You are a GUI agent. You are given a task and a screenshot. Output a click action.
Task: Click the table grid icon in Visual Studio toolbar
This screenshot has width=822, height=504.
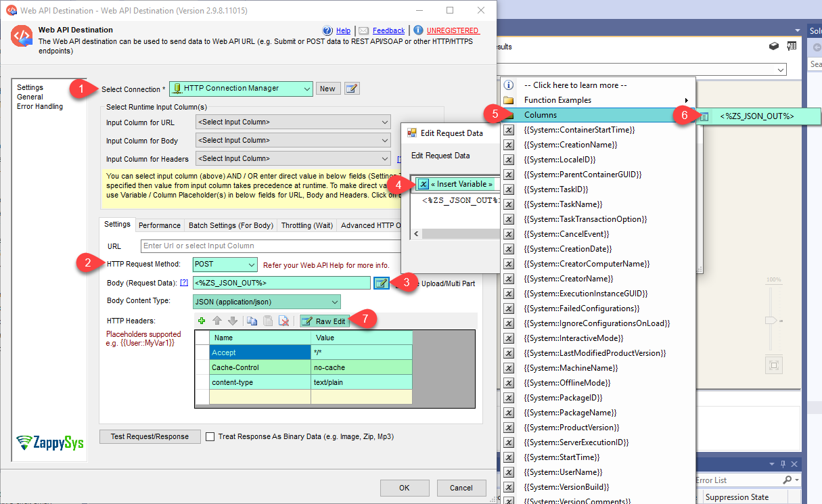[x=792, y=47]
